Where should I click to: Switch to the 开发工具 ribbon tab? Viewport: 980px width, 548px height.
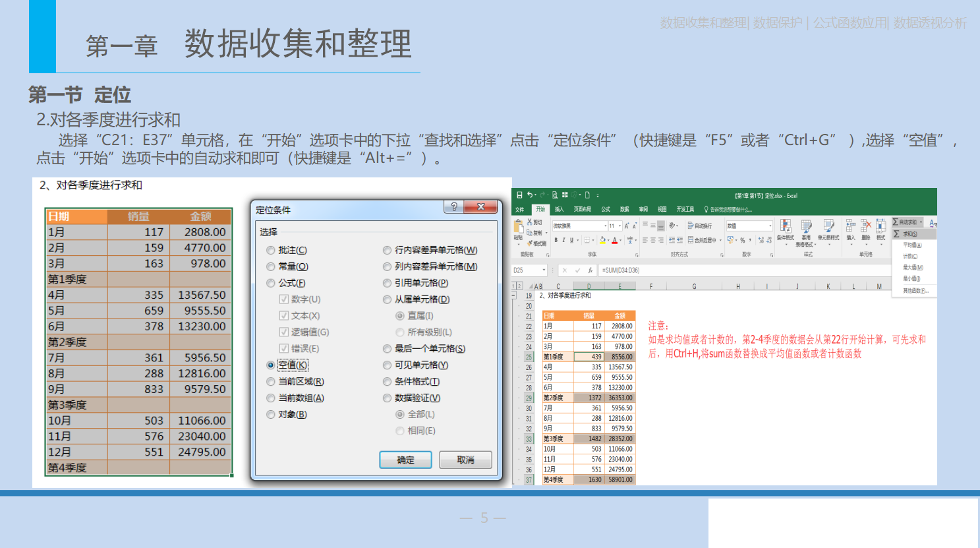coord(685,210)
